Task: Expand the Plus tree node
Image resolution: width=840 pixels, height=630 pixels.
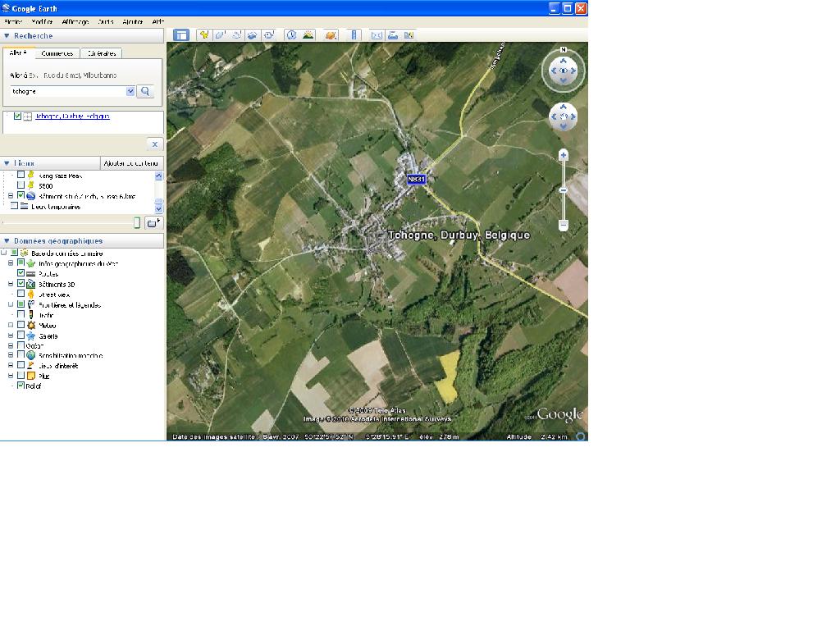Action: point(11,376)
